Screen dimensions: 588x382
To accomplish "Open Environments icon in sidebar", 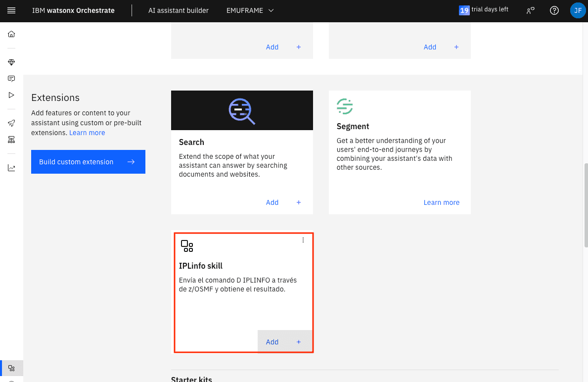I will 11,140.
